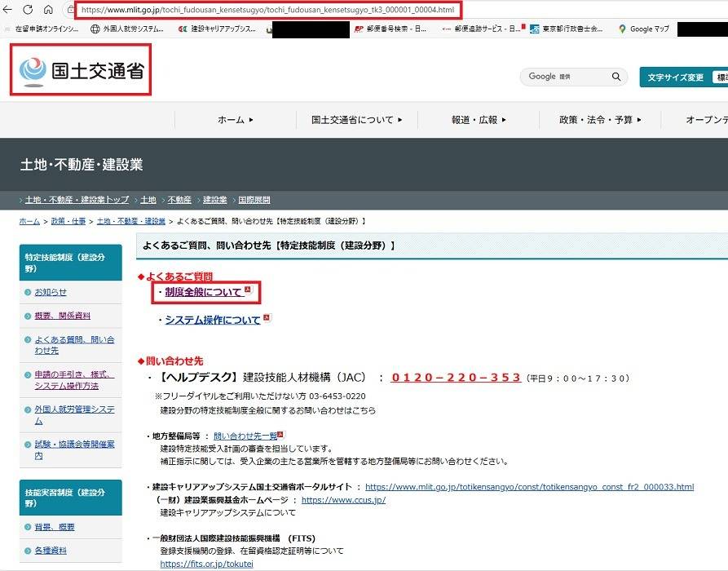The width and height of the screenshot is (728, 571).
Task: Click the browser address bar URL
Action: [268, 10]
